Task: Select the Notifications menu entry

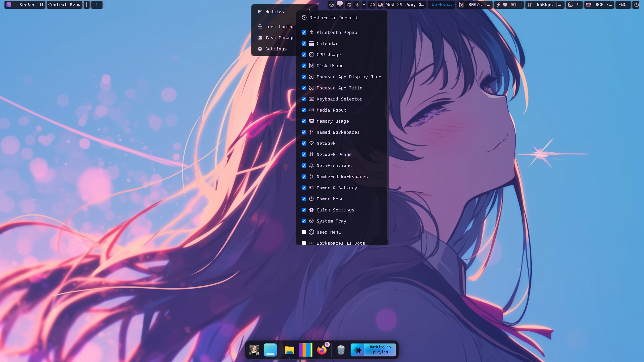Action: 342,165
